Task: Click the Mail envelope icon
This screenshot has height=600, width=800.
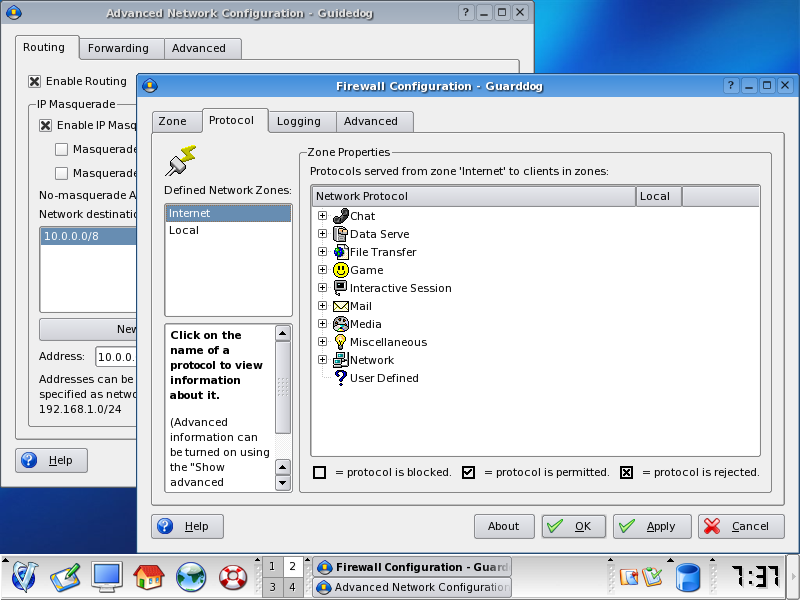Action: 340,306
